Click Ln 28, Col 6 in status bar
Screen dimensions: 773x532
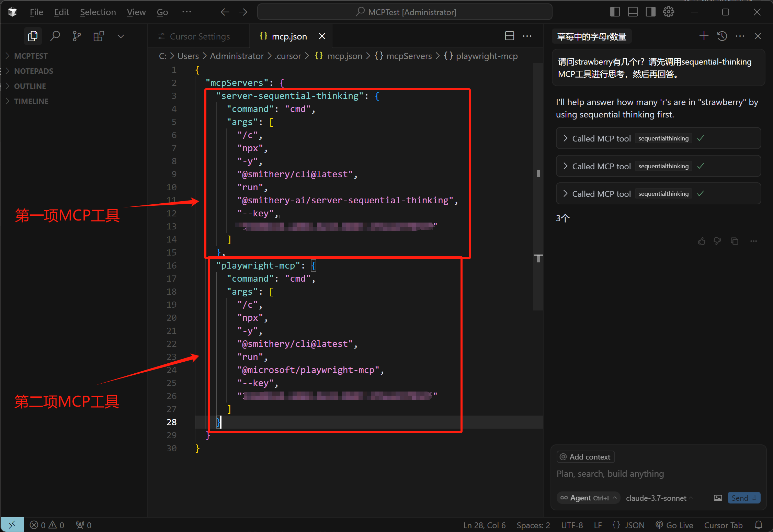[x=484, y=525]
